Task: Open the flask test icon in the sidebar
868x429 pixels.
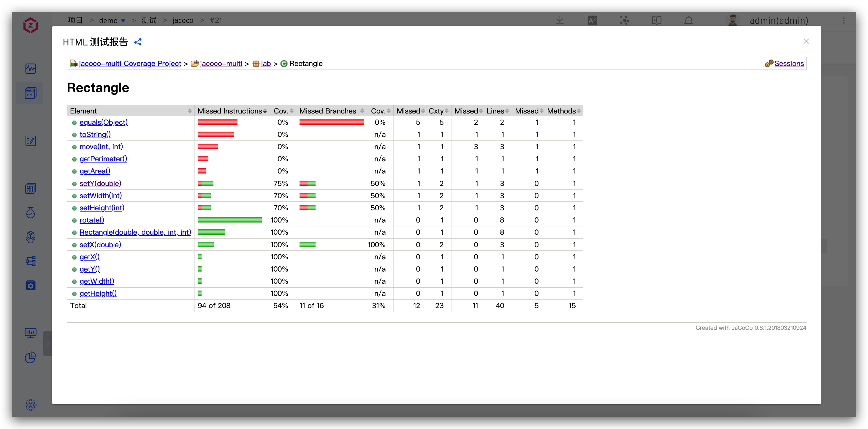Action: coord(30,212)
